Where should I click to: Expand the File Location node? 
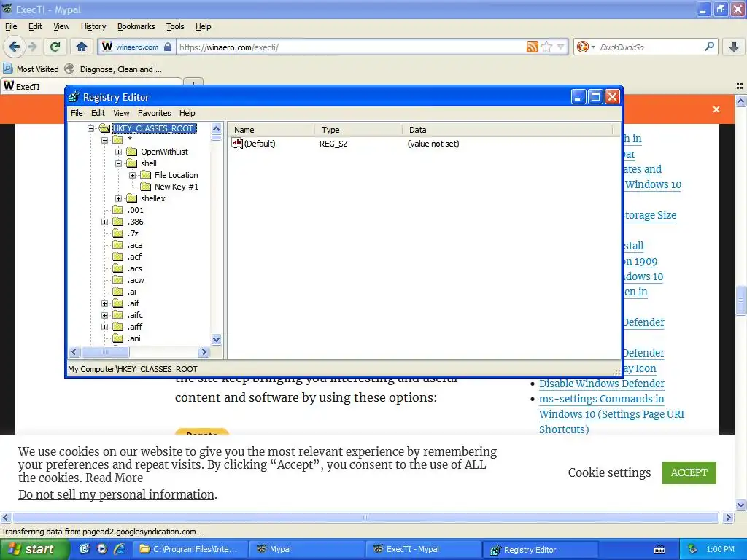tap(133, 175)
